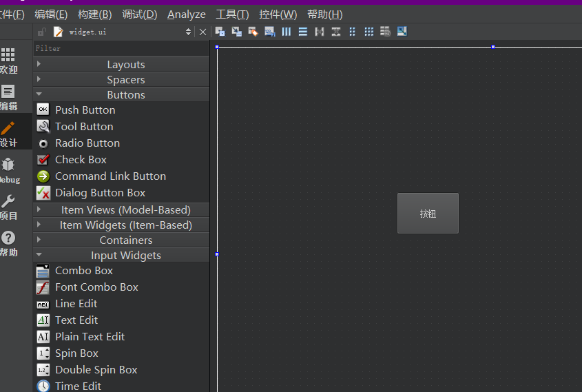
Task: Apply Lay Out Horizontally from toolbar
Action: click(x=287, y=32)
